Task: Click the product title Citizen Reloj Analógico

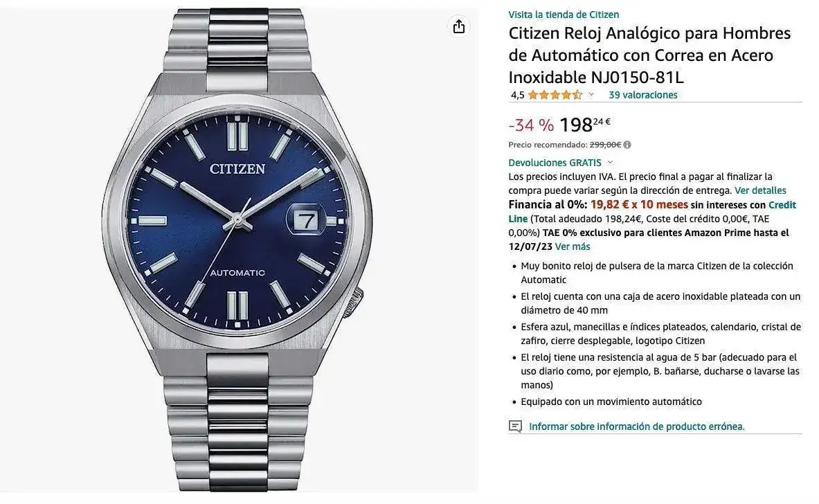Action: pos(650,55)
